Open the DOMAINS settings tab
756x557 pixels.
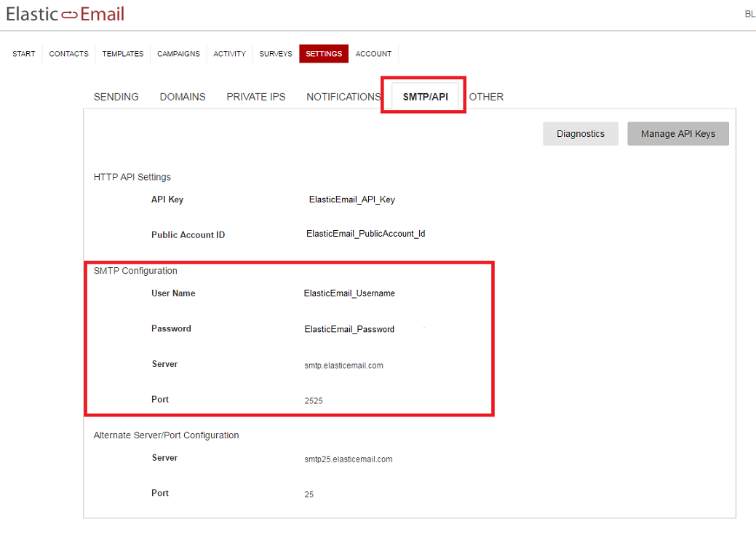182,96
